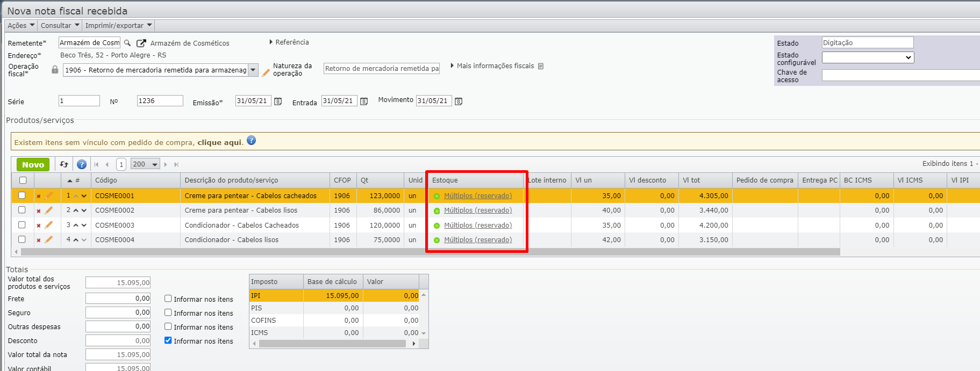Open the calendar picker for Emissão date

tap(278, 101)
